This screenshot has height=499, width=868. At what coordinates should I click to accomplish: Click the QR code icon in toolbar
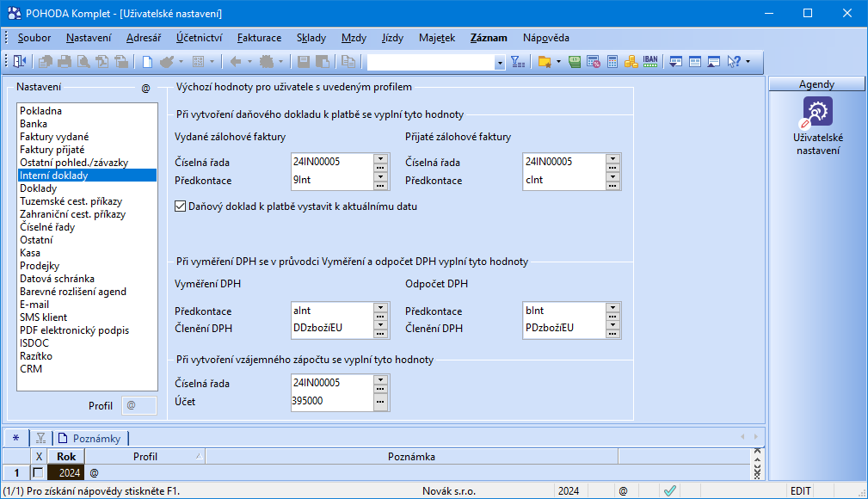[198, 62]
